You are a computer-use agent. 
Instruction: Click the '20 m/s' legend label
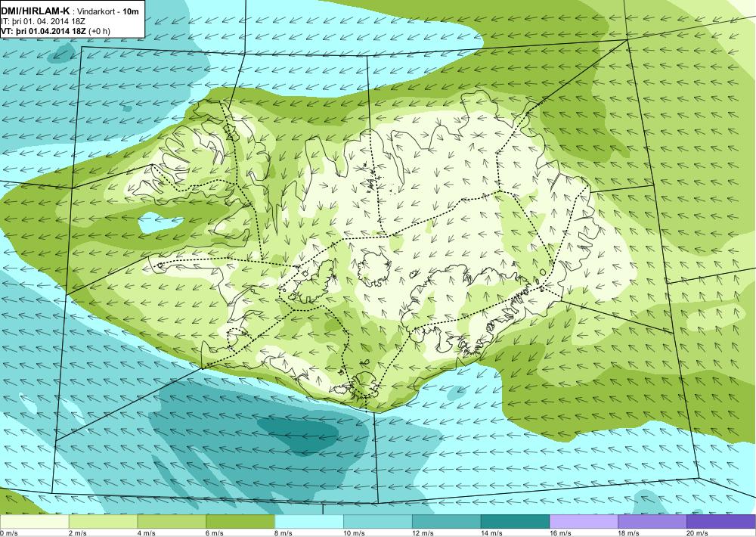pyautogui.click(x=698, y=533)
